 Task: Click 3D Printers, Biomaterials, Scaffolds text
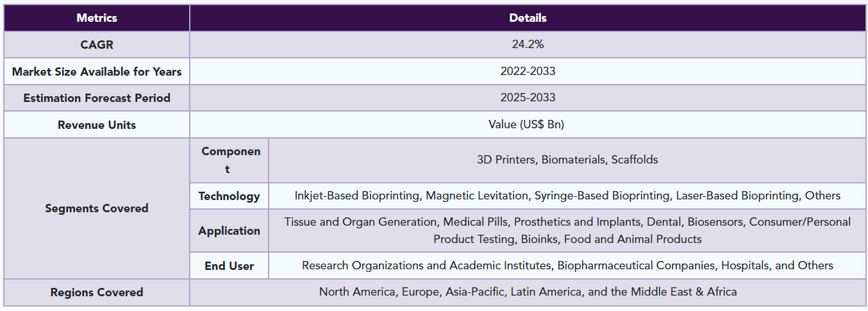click(567, 160)
